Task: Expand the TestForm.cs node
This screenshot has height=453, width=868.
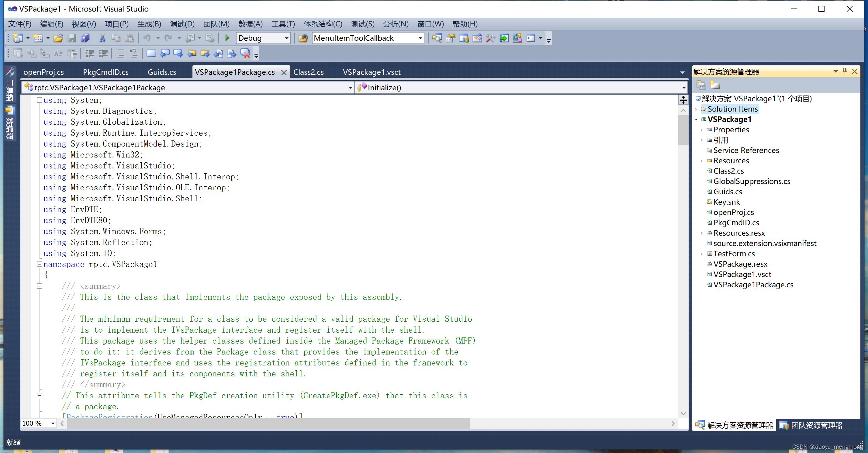Action: click(x=702, y=254)
